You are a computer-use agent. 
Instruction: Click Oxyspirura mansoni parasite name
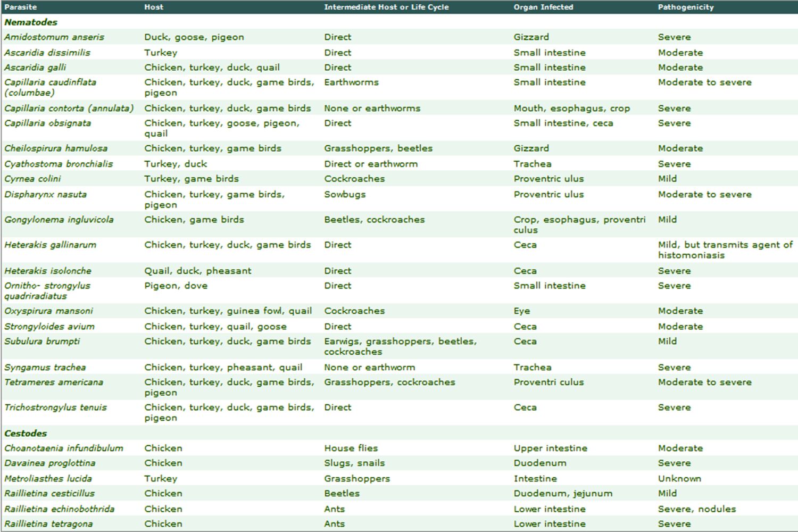coord(48,311)
